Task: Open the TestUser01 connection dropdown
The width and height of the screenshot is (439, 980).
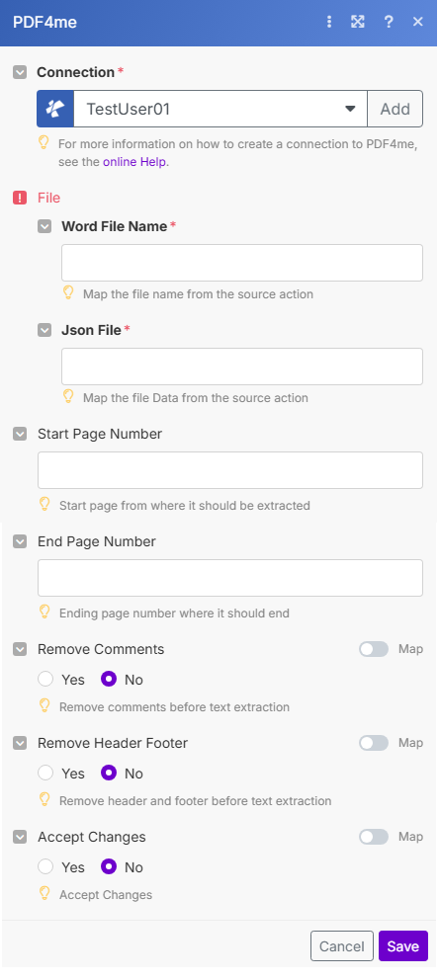Action: pos(219,109)
